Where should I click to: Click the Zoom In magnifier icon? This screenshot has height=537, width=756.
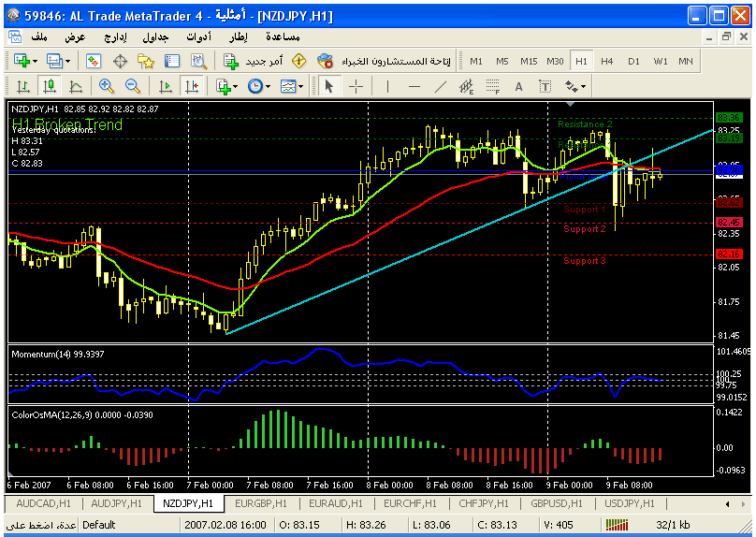coord(106,86)
